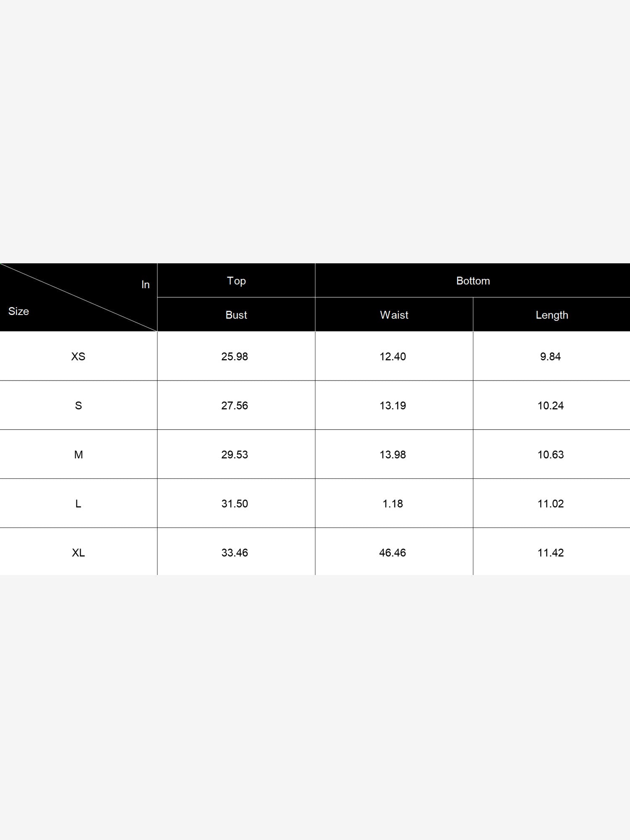Select the XS size row label
This screenshot has width=630, height=840.
78,357
